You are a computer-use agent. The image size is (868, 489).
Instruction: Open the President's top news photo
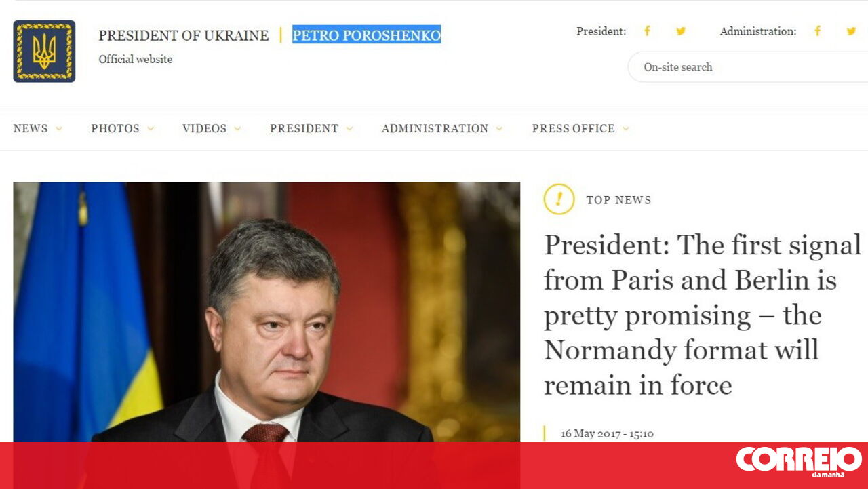point(267,312)
